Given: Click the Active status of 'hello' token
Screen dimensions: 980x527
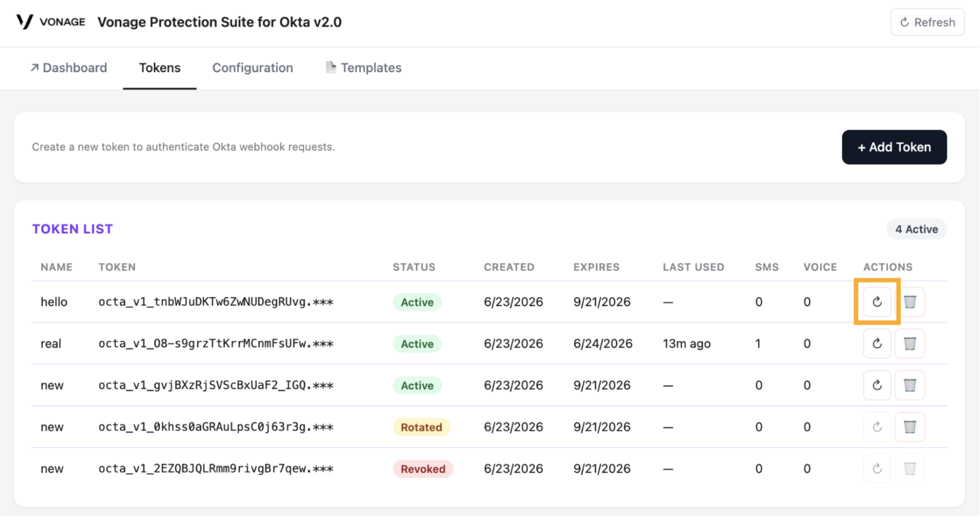Looking at the screenshot, I should tap(417, 302).
